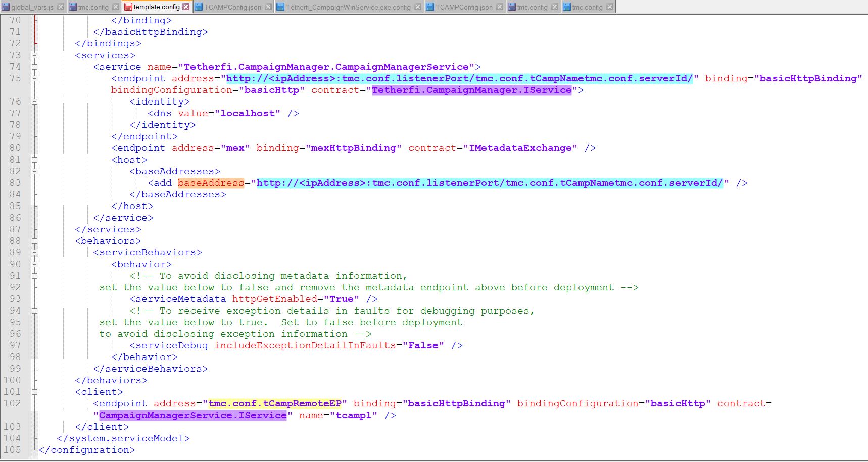
Task: Click the save-state icon on global_vars.js tab
Action: 6,7
